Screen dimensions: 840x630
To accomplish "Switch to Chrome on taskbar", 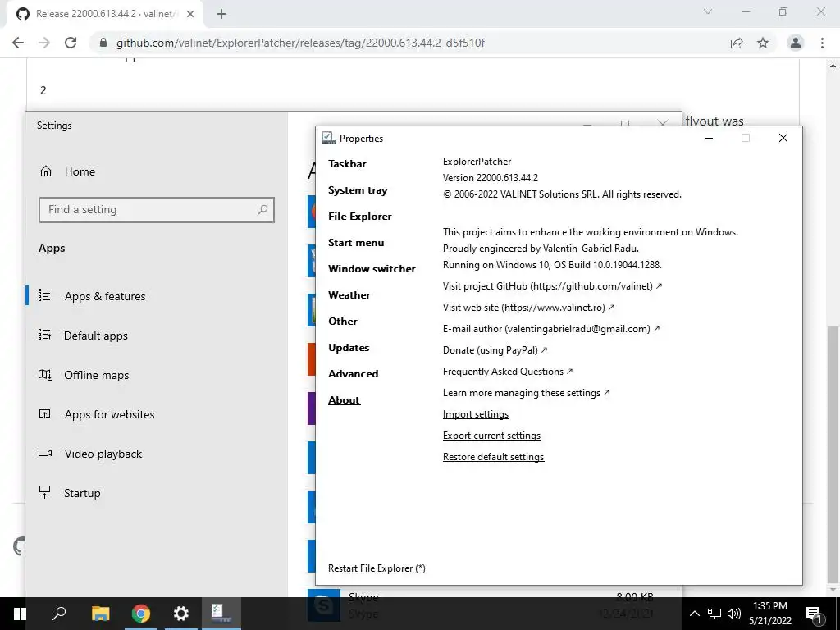I will tap(141, 614).
